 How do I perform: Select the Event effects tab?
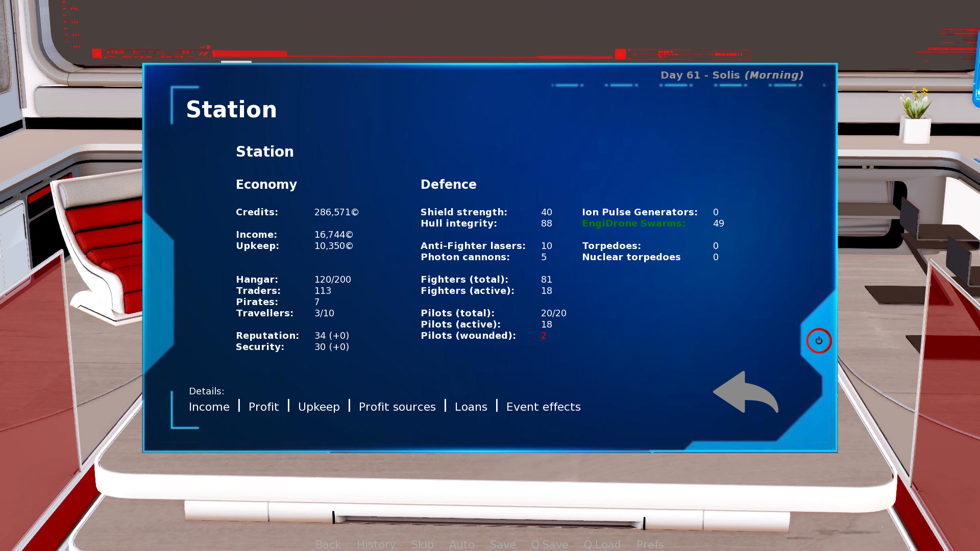[x=543, y=406]
